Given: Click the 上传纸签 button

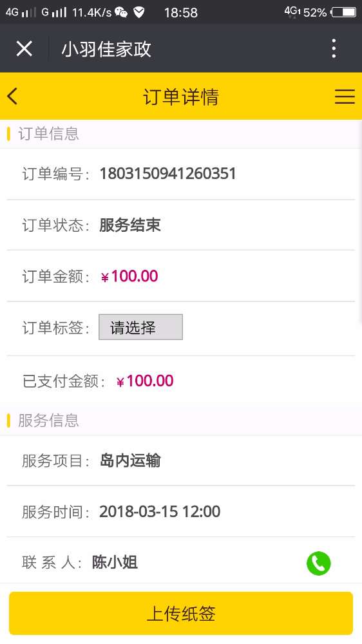Looking at the screenshot, I should (x=181, y=613).
